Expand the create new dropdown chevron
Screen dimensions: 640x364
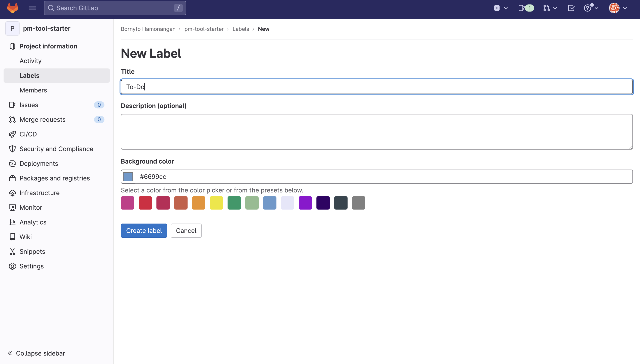(x=506, y=8)
